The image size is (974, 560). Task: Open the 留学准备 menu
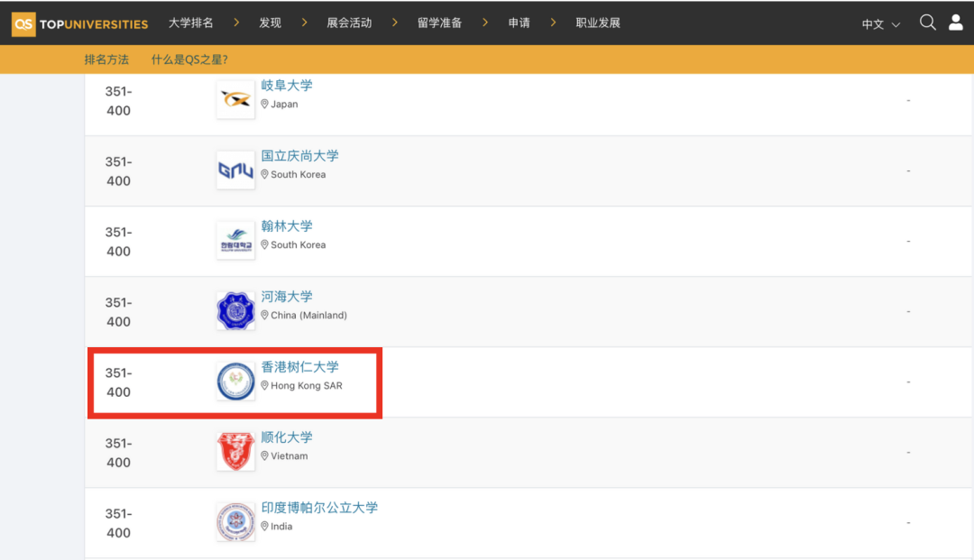(440, 23)
